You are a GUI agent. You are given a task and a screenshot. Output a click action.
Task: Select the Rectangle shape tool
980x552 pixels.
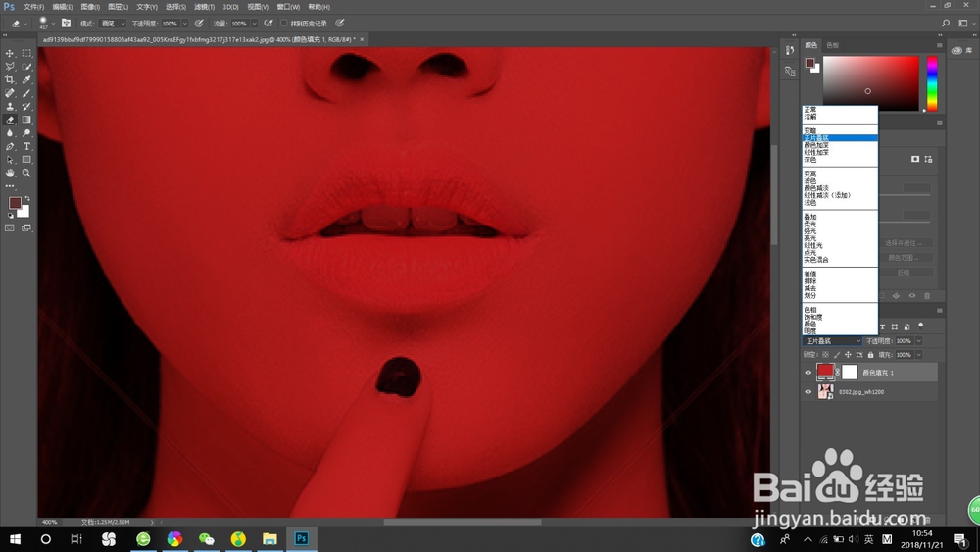tap(26, 160)
